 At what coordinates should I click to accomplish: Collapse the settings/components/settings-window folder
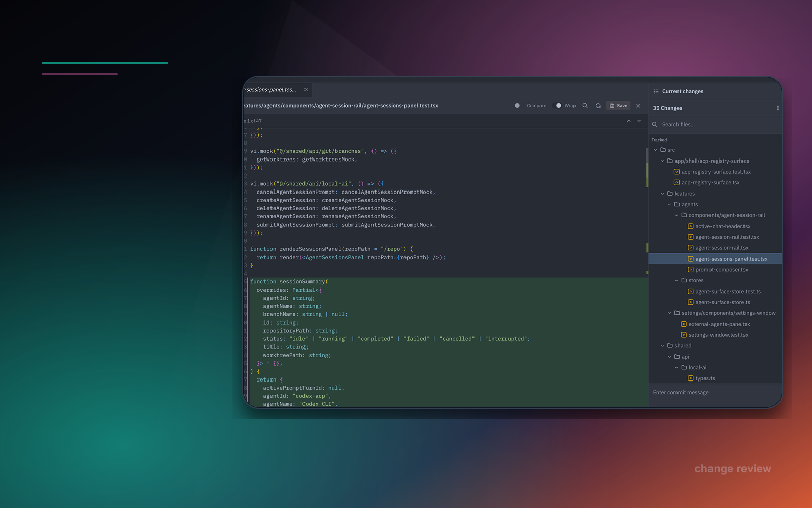(x=670, y=313)
